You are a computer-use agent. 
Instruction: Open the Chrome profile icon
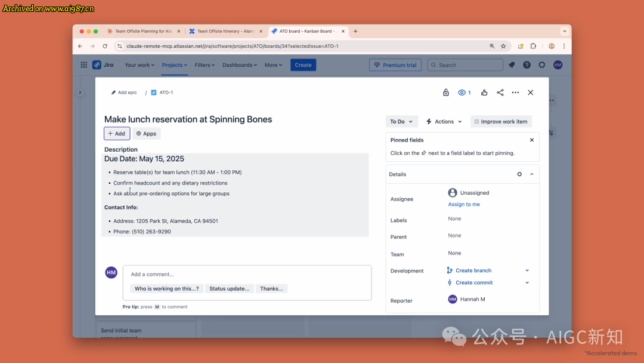click(552, 46)
